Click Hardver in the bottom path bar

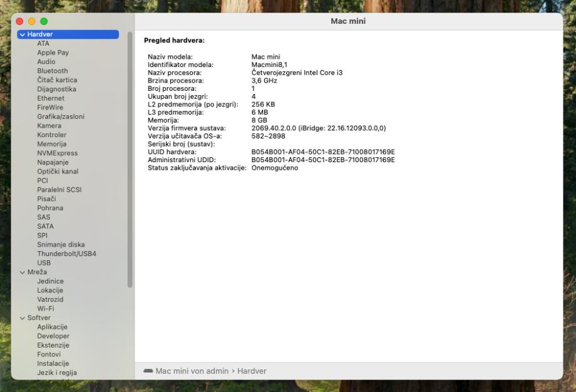click(x=252, y=371)
